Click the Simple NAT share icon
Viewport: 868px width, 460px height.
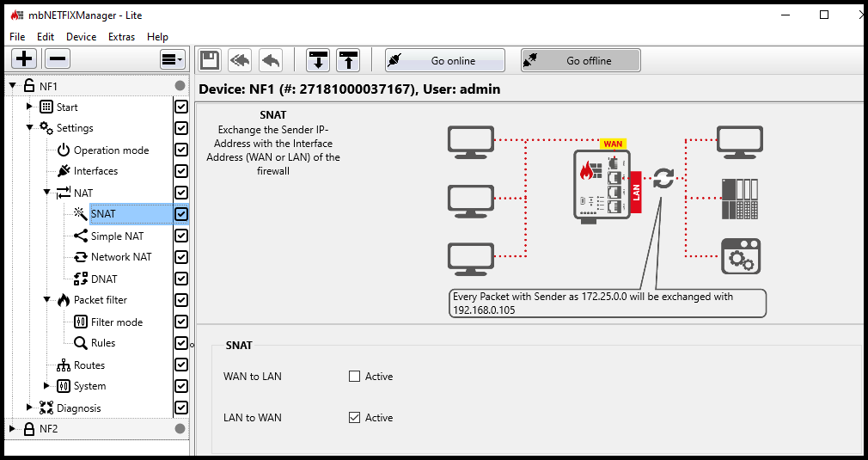pyautogui.click(x=81, y=236)
